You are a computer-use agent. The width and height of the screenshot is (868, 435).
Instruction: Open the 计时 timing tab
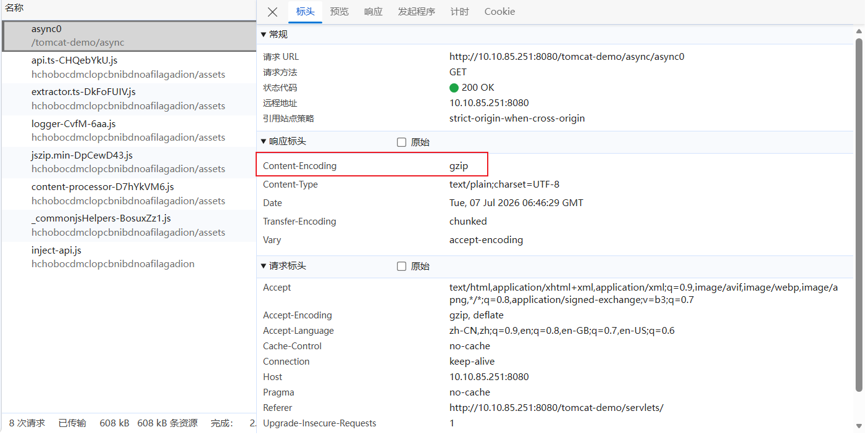459,12
